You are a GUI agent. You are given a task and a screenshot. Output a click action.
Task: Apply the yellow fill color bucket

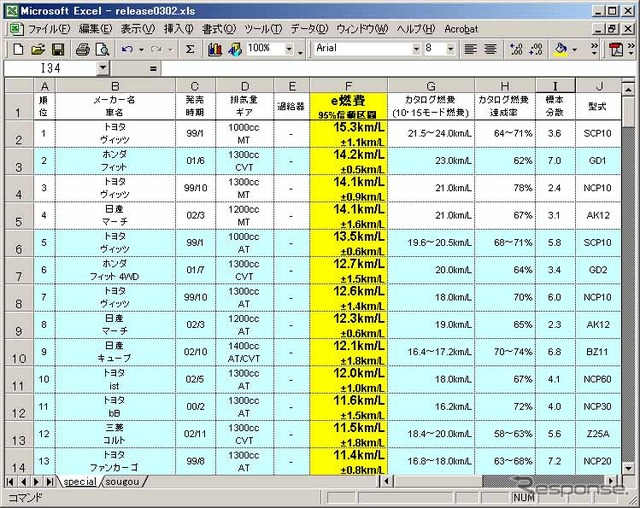560,49
